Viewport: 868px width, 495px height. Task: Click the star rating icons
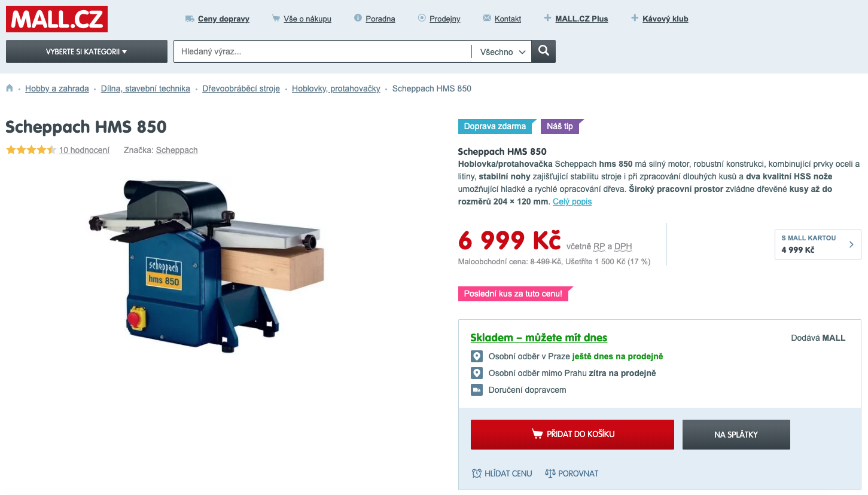pos(31,150)
